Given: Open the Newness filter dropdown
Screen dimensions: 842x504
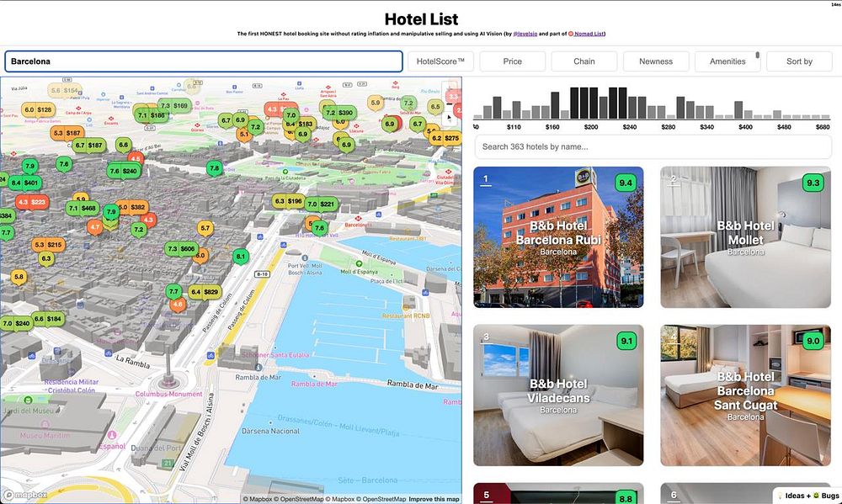Looking at the screenshot, I should [x=656, y=61].
